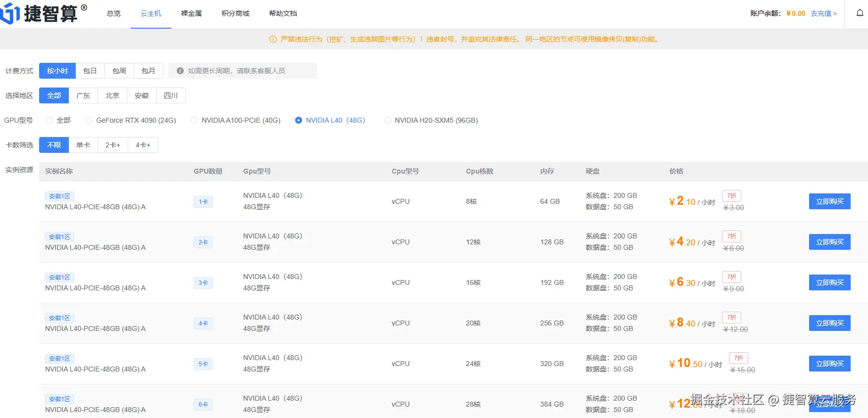Click the Cpu核数 column header
The width and height of the screenshot is (868, 418).
(x=479, y=171)
